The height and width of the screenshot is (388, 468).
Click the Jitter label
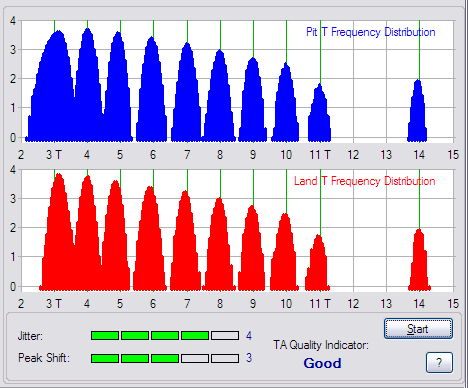[x=30, y=336]
